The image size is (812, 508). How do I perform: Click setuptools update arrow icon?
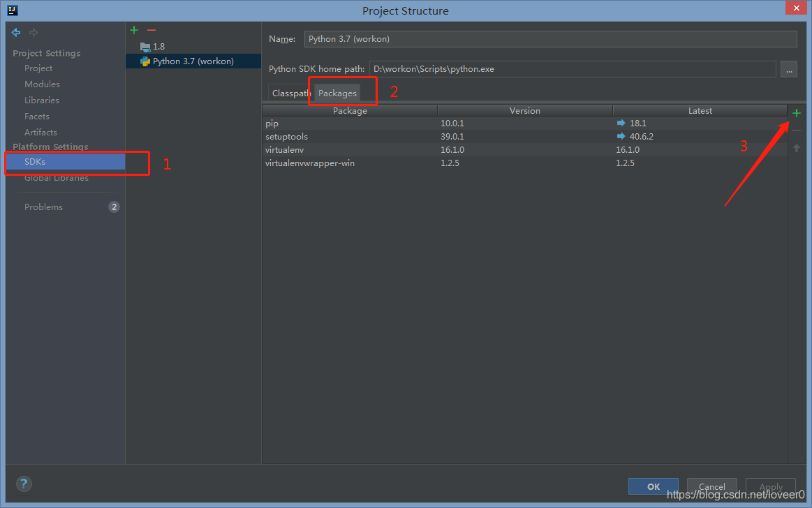tap(621, 137)
